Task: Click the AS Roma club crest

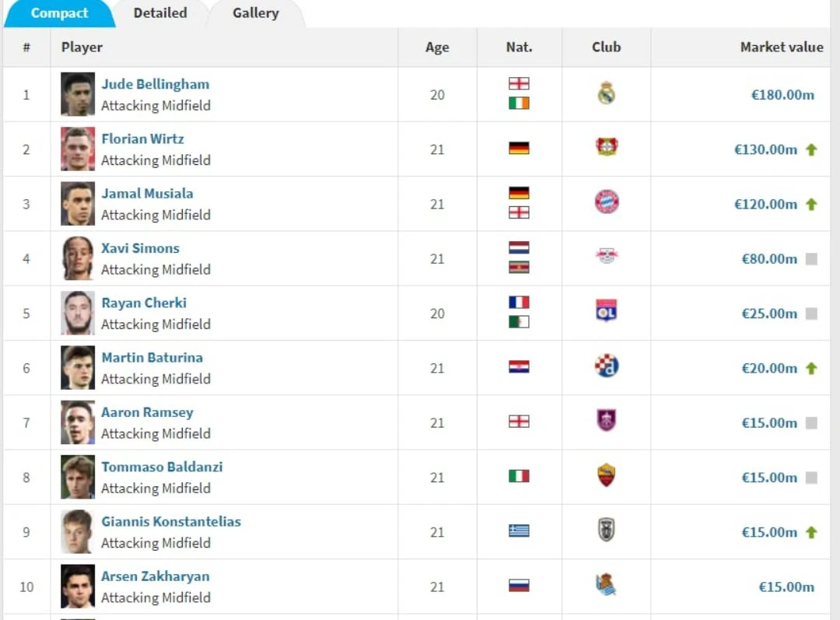Action: point(606,475)
